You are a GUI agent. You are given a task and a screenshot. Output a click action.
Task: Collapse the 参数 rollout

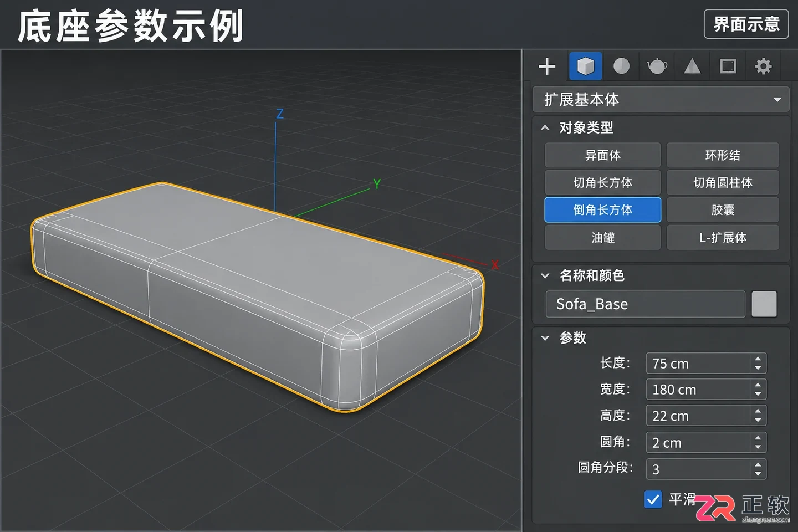click(x=545, y=338)
